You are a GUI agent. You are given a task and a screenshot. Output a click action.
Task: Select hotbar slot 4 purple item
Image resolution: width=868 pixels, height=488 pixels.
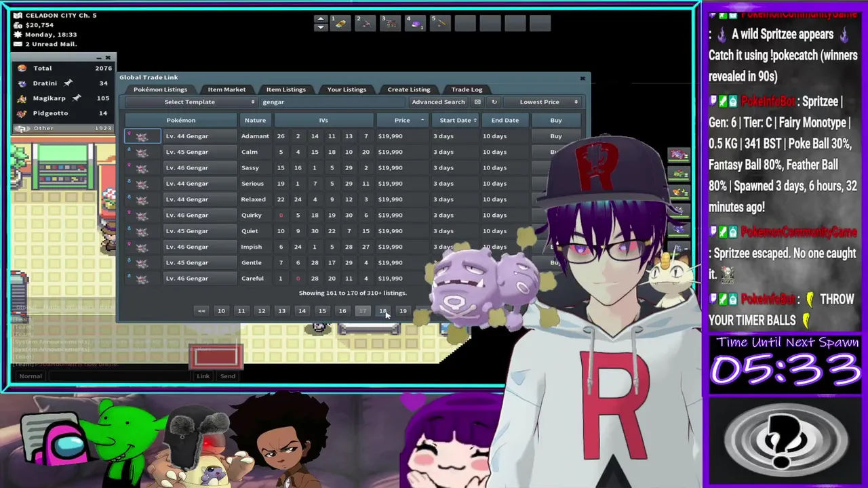[415, 23]
